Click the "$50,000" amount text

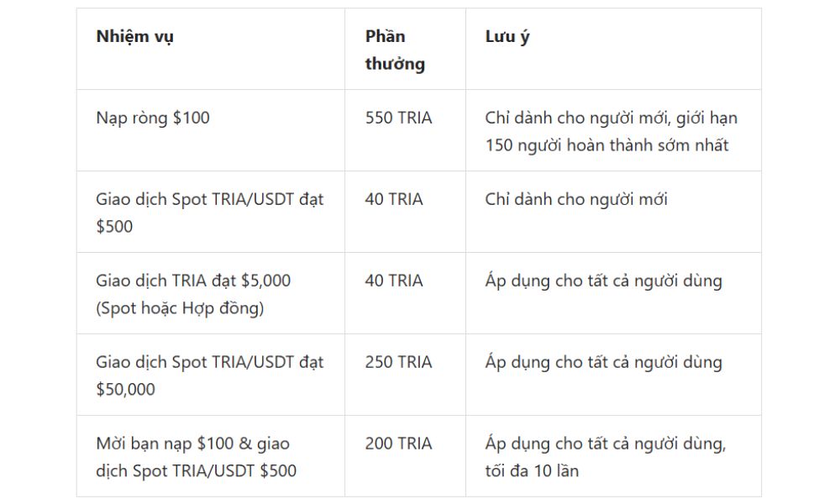(x=126, y=390)
